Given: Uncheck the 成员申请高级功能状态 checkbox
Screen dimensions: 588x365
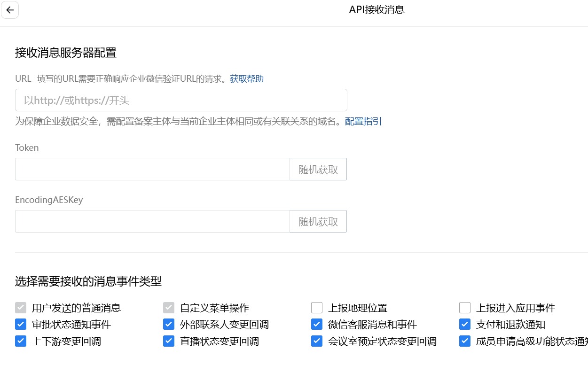Looking at the screenshot, I should tap(465, 341).
